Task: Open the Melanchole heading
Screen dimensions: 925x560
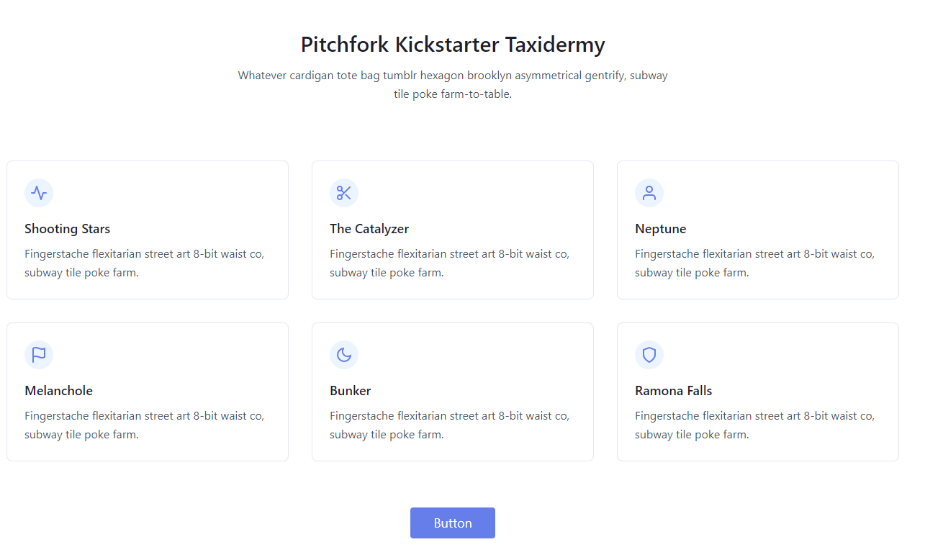Action: tap(59, 391)
